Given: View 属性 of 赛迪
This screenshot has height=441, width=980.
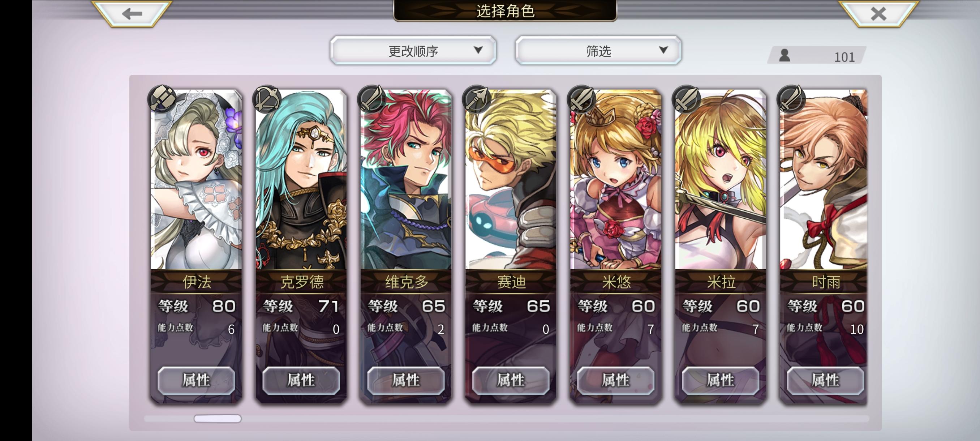Looking at the screenshot, I should click(x=511, y=380).
